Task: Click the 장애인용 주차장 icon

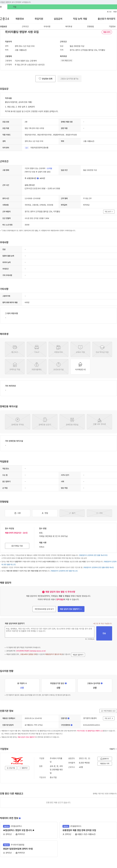Action: [17, 422]
